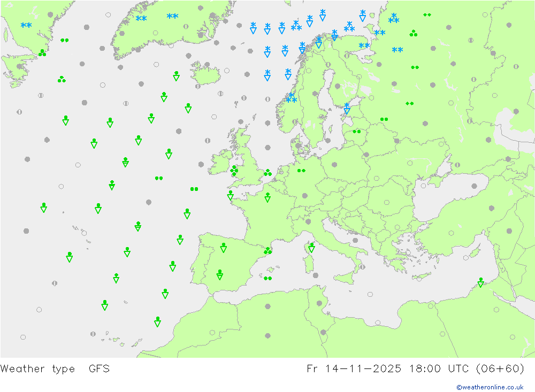
Task: Click the triple-dot rain symbol near Barcelona
Action: tap(268, 251)
